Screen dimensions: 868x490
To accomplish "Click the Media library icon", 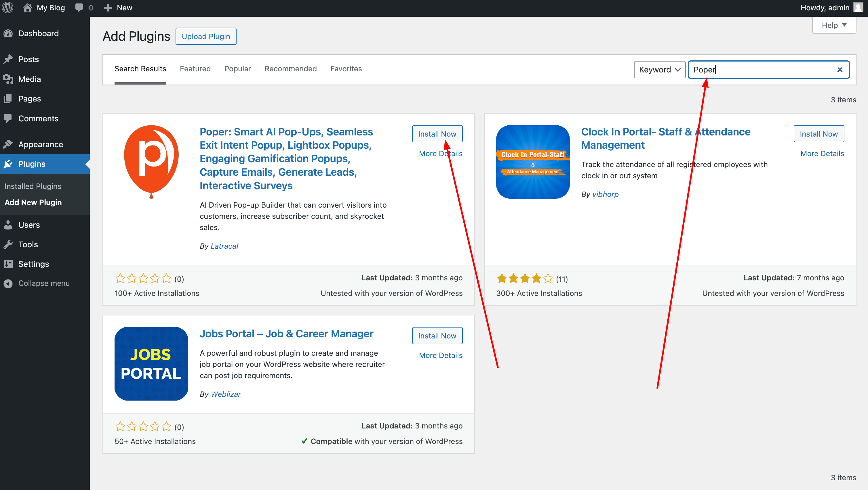I will (x=8, y=79).
